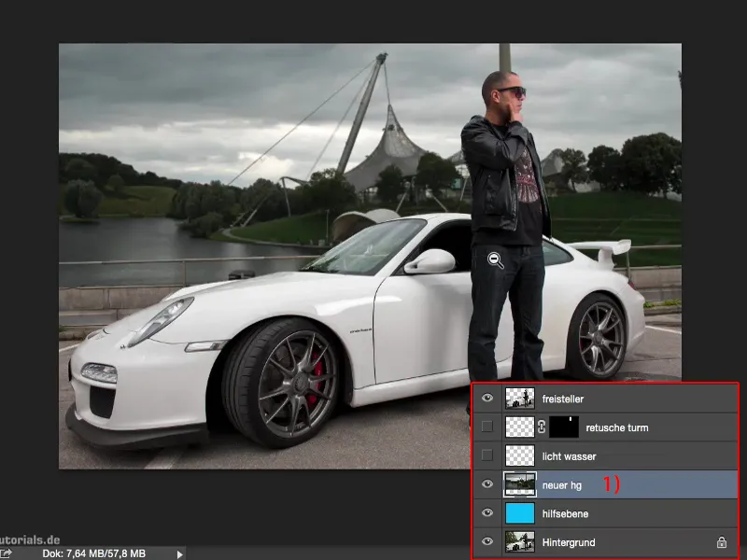
Task: Select the freisteller layer thumbnail
Action: click(x=519, y=399)
